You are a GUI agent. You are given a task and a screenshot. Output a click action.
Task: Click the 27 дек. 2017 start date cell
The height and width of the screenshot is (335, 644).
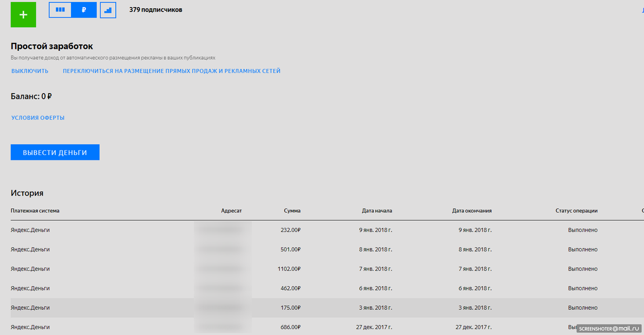pos(374,327)
